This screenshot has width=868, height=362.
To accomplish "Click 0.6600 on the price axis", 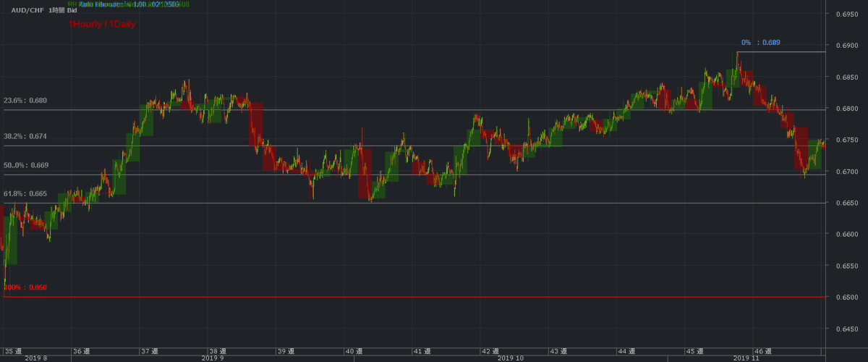I will (846, 235).
